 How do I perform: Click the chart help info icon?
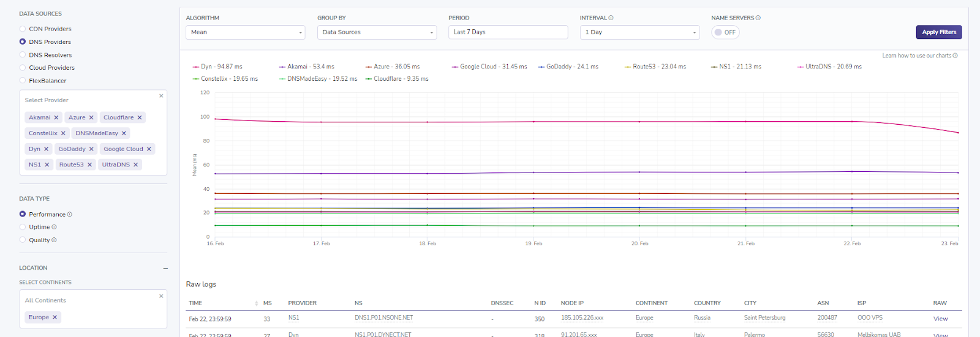955,56
